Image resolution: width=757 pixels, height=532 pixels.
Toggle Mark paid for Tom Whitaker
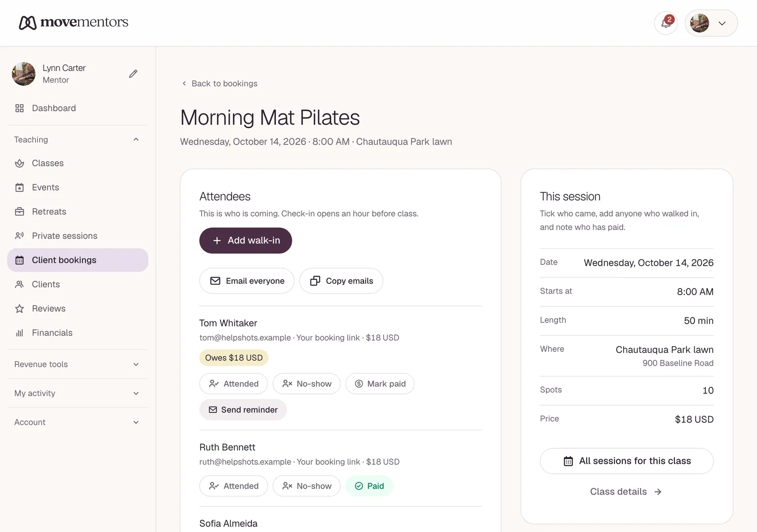(x=380, y=384)
